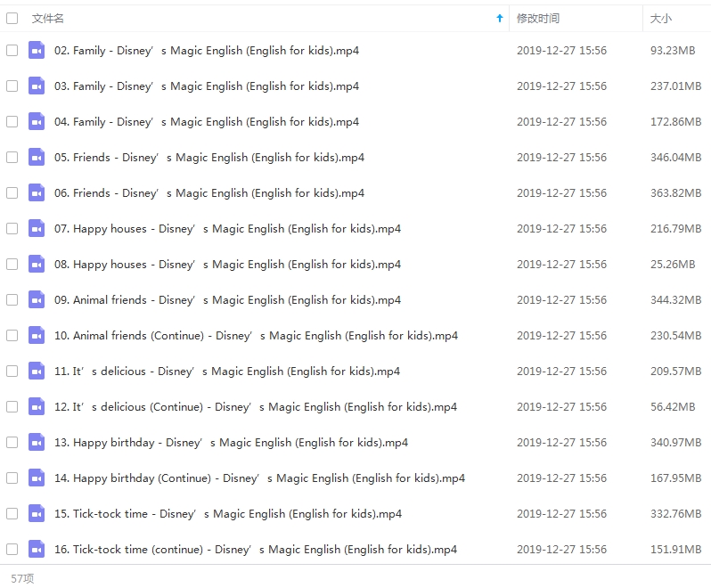Click size value 340.97MB
Viewport: 711px width, 588px height.
pyautogui.click(x=675, y=443)
